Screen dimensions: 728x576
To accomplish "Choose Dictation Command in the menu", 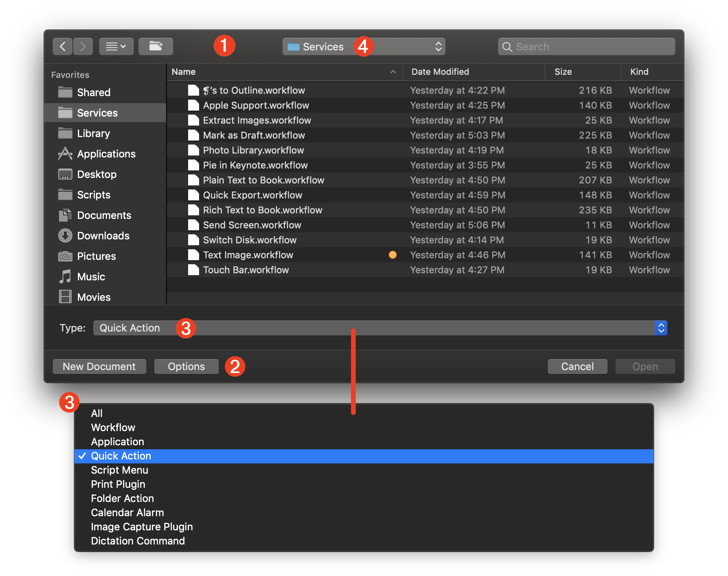I will point(138,541).
